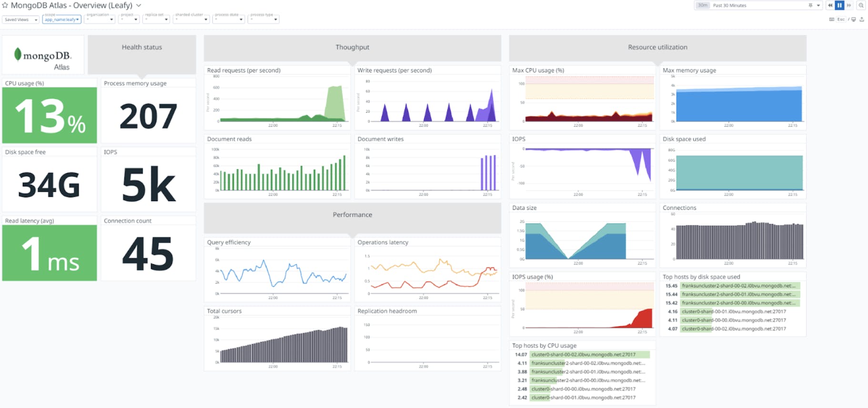This screenshot has height=408, width=868.
Task: Click the Max memory usage title
Action: tap(689, 70)
